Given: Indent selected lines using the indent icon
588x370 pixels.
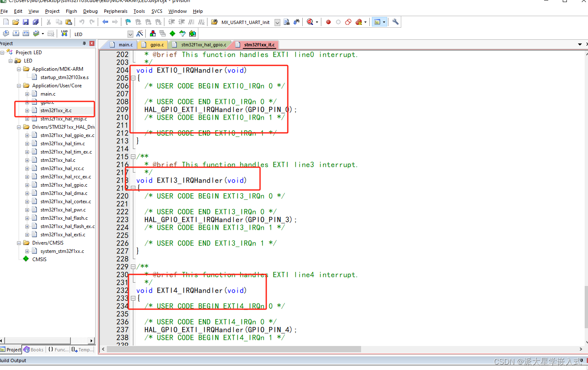Looking at the screenshot, I should (x=171, y=22).
